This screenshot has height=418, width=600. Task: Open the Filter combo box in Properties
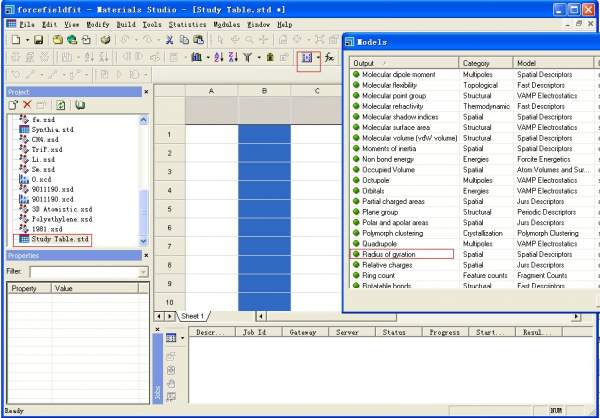(143, 272)
